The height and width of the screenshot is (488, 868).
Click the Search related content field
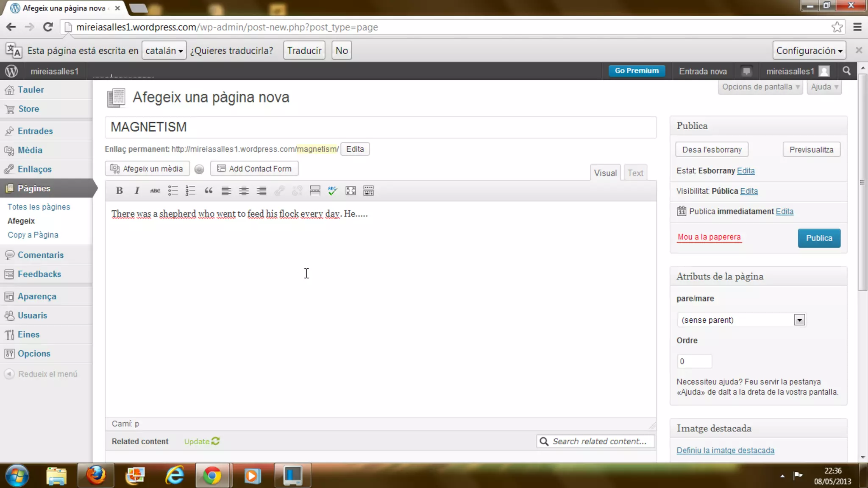[595, 441]
